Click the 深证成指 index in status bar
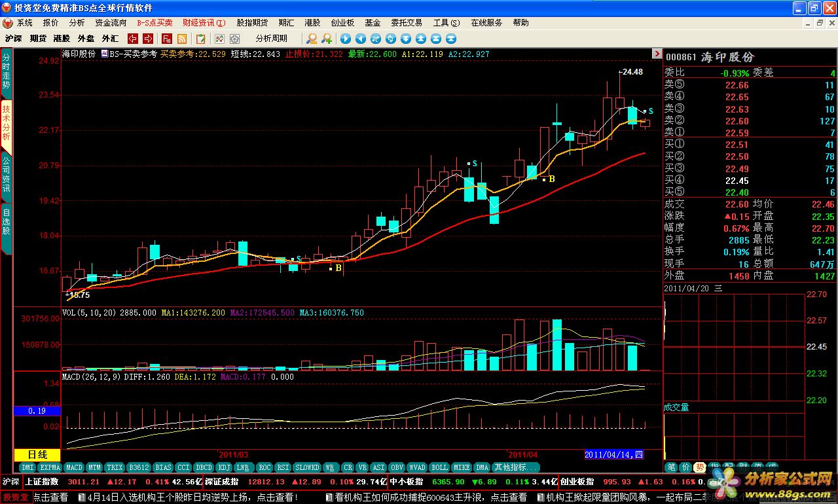This screenshot has width=838, height=504. pyautogui.click(x=223, y=482)
